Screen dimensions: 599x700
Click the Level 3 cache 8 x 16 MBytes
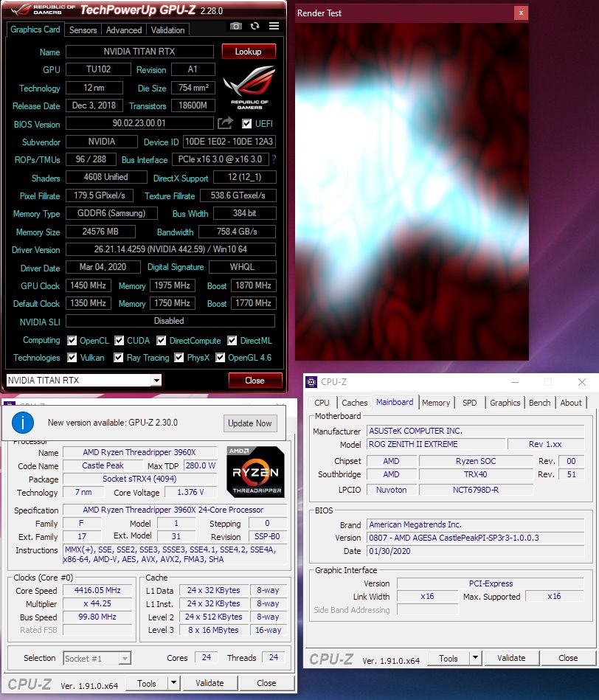click(213, 630)
